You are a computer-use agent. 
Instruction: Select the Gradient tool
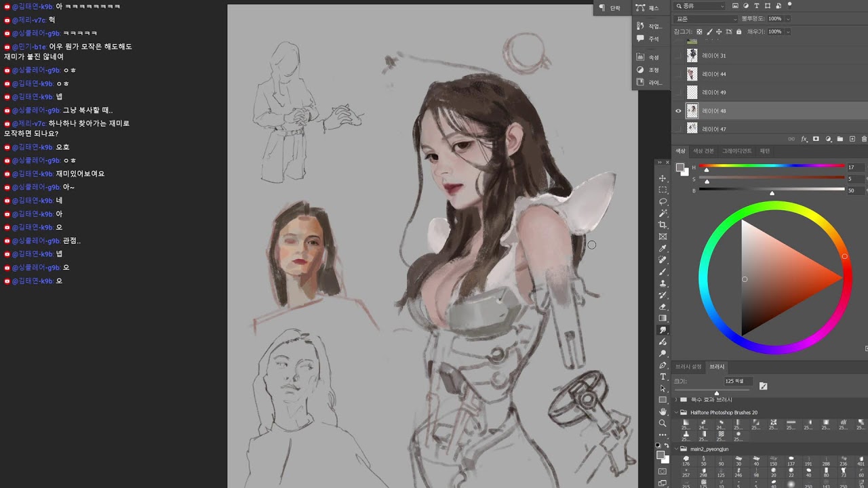point(663,318)
